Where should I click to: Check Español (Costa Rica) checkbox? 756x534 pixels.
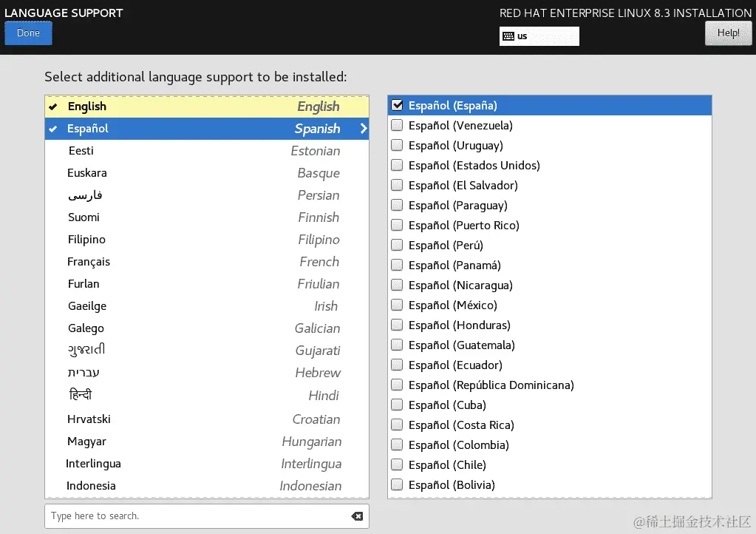397,425
